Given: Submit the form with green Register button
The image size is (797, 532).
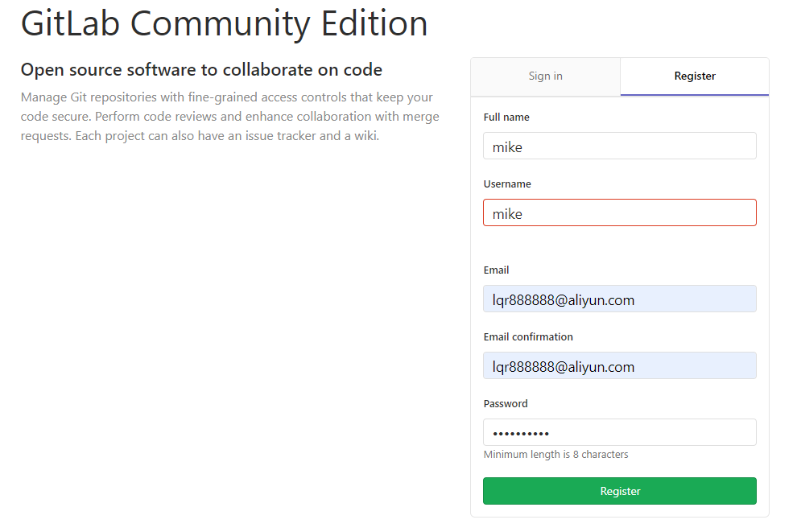Looking at the screenshot, I should coord(620,491).
